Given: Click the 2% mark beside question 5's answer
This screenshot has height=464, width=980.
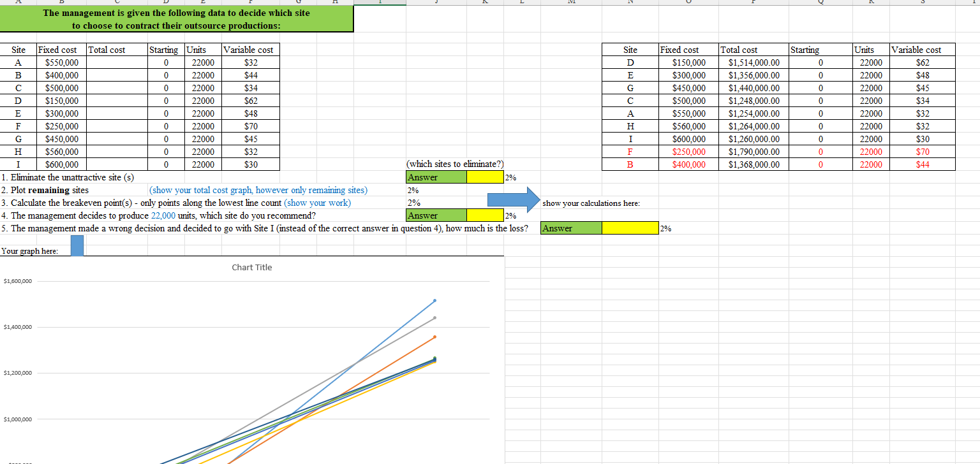Looking at the screenshot, I should tap(665, 228).
